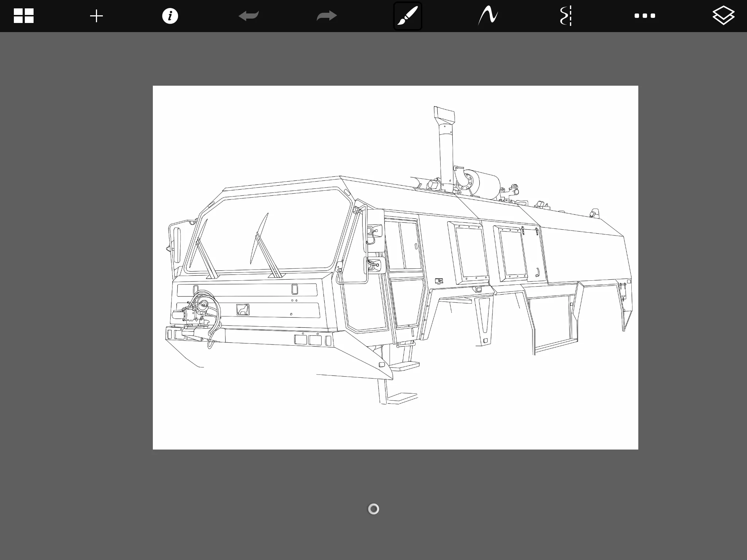Image resolution: width=747 pixels, height=560 pixels.
Task: Expand the layers panel
Action: (723, 16)
